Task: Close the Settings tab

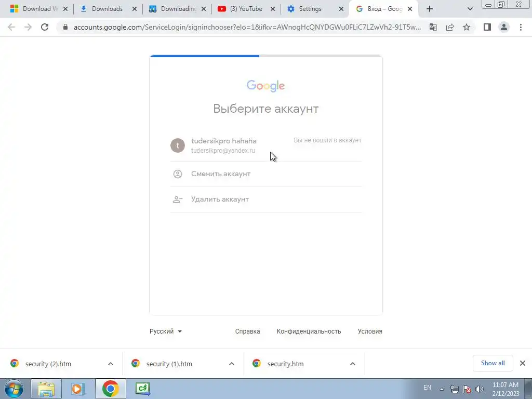Action: (x=341, y=9)
